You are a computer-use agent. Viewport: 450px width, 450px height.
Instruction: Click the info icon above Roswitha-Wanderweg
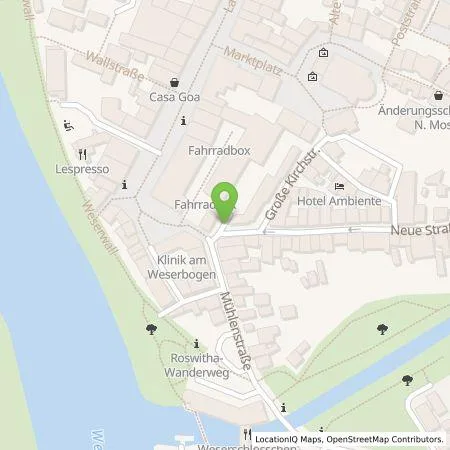(x=196, y=343)
